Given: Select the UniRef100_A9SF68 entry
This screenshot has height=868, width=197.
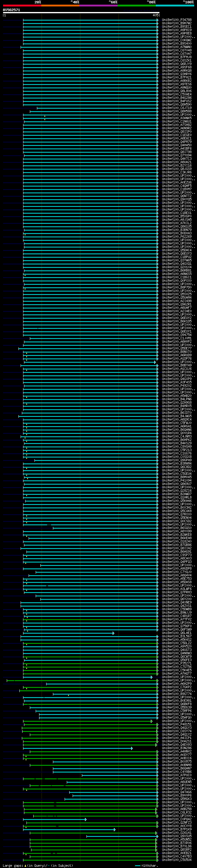Looking at the screenshot, I should tap(177, 67).
